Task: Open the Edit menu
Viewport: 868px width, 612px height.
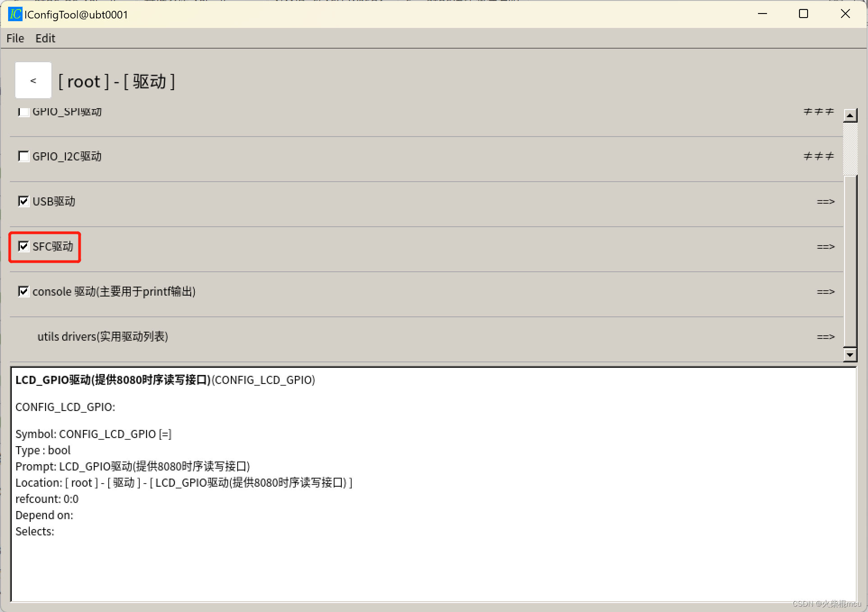Action: 45,38
